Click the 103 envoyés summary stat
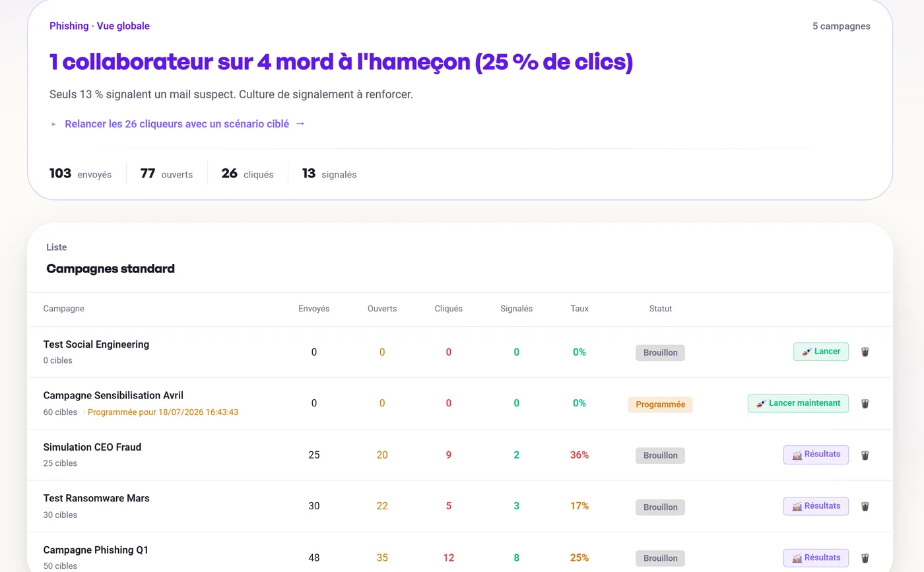This screenshot has height=572, width=924. coord(81,174)
